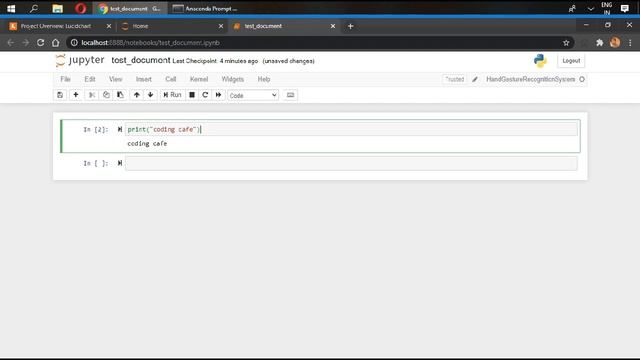The height and width of the screenshot is (360, 640).
Task: Open the browser extensions puzzle icon
Action: [x=600, y=42]
